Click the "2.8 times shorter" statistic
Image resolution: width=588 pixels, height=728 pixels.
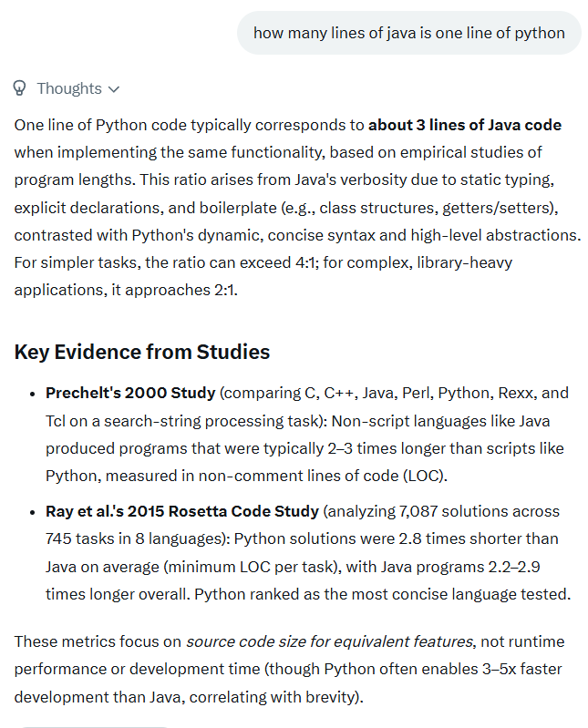coord(459,538)
